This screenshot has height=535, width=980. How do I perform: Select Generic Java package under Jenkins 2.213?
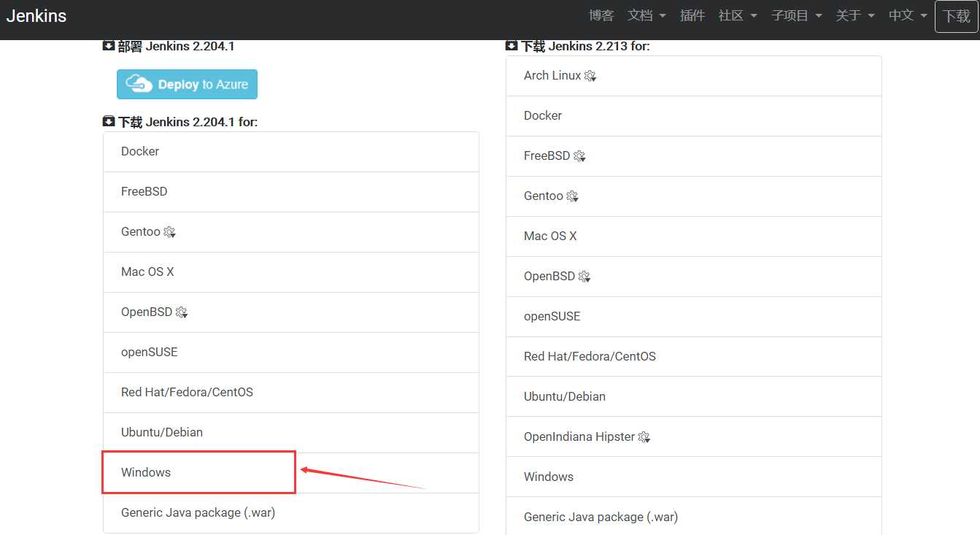tap(693, 517)
